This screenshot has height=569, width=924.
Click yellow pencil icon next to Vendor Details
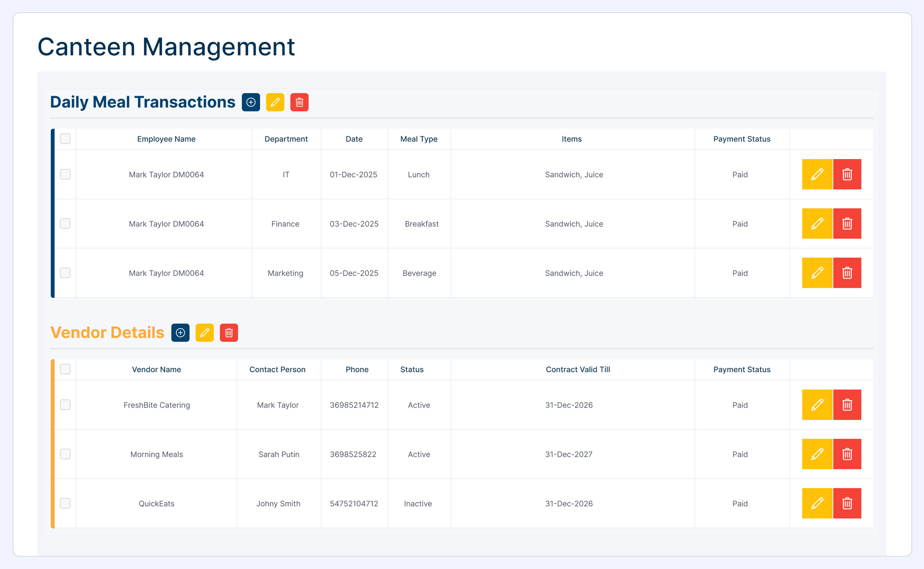pyautogui.click(x=205, y=333)
